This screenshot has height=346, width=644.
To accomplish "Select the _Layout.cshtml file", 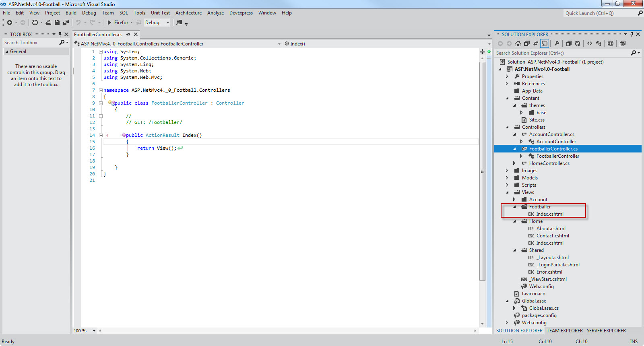I will [553, 257].
